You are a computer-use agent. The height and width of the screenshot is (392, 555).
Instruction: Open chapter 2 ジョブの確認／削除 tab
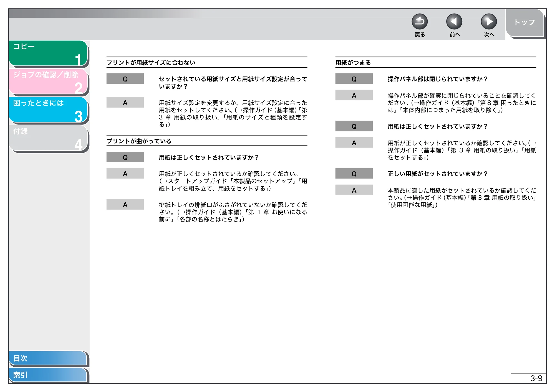(48, 81)
